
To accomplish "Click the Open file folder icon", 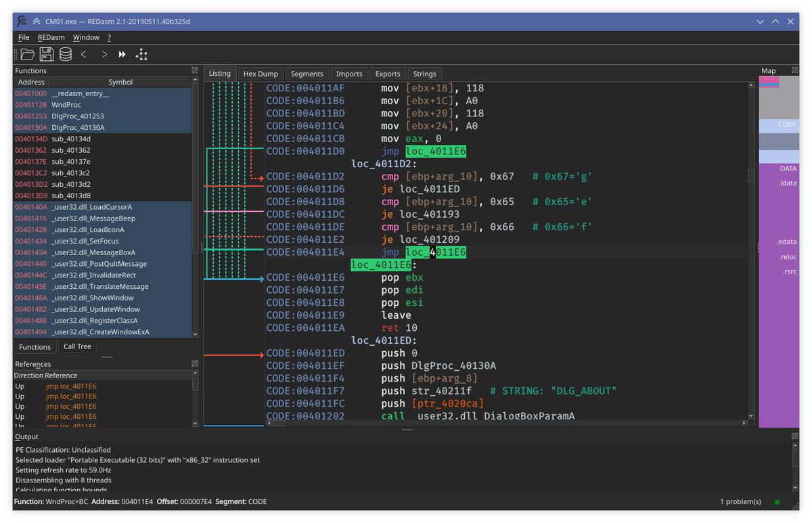I will click(x=27, y=54).
